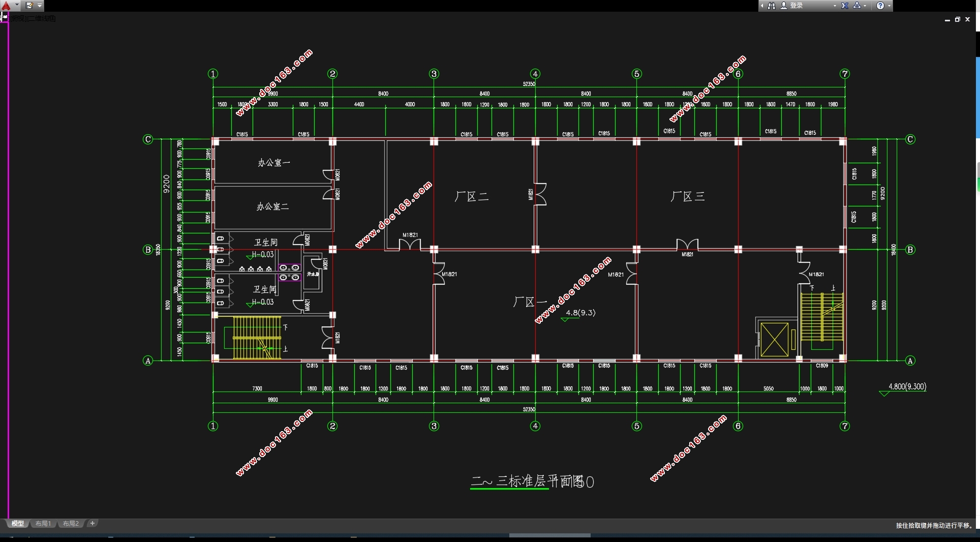The image size is (980, 542).
Task: Click the top 52350 overall dimension
Action: coord(529,84)
